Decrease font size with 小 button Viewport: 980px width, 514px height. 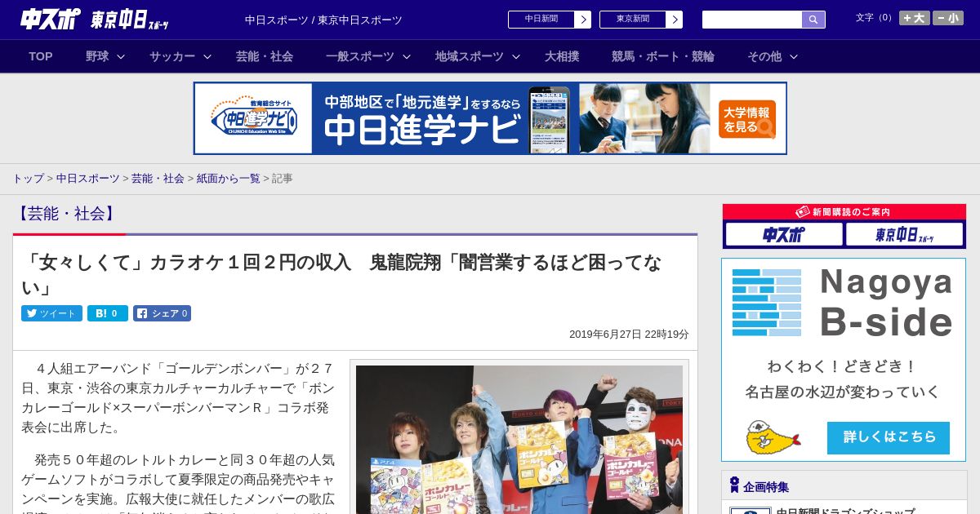point(948,18)
